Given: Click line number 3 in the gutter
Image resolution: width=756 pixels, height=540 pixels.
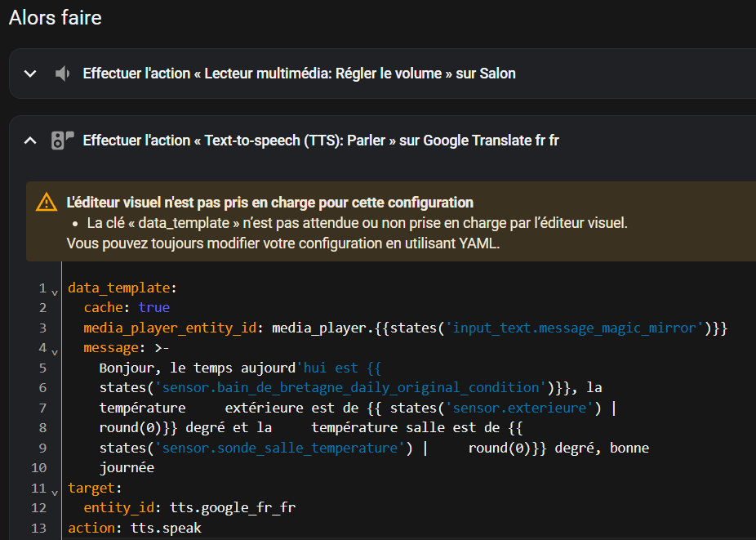Looking at the screenshot, I should (x=43, y=328).
